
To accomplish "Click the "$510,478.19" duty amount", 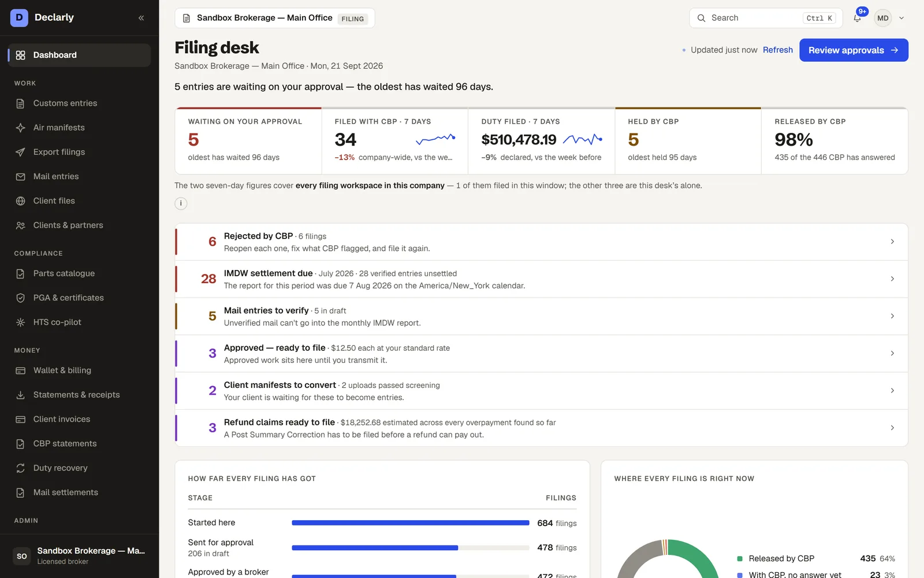I will [x=519, y=140].
